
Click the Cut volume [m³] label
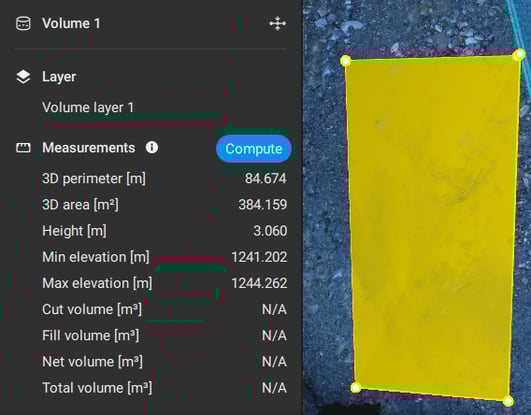tap(92, 309)
